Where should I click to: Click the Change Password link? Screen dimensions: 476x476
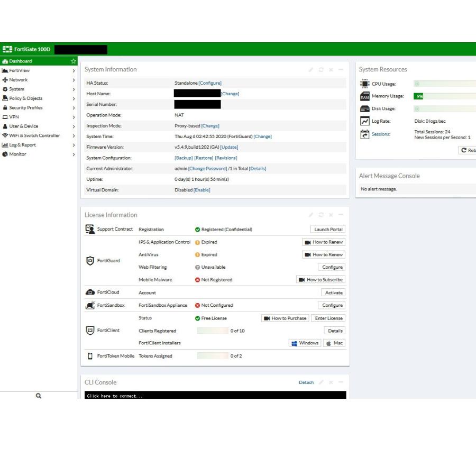[207, 169]
